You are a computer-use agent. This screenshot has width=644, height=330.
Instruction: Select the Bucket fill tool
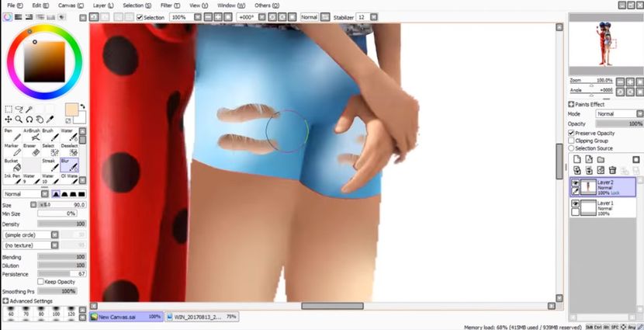(12, 165)
